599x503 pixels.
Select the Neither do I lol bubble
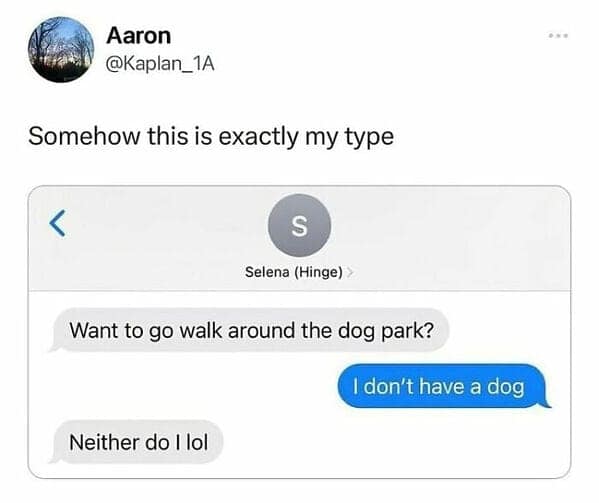tap(136, 442)
